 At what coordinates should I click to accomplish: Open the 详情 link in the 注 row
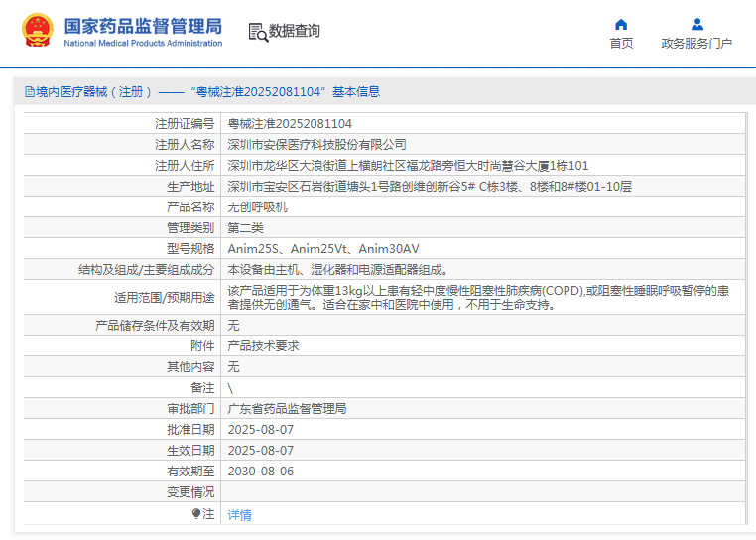click(x=240, y=515)
